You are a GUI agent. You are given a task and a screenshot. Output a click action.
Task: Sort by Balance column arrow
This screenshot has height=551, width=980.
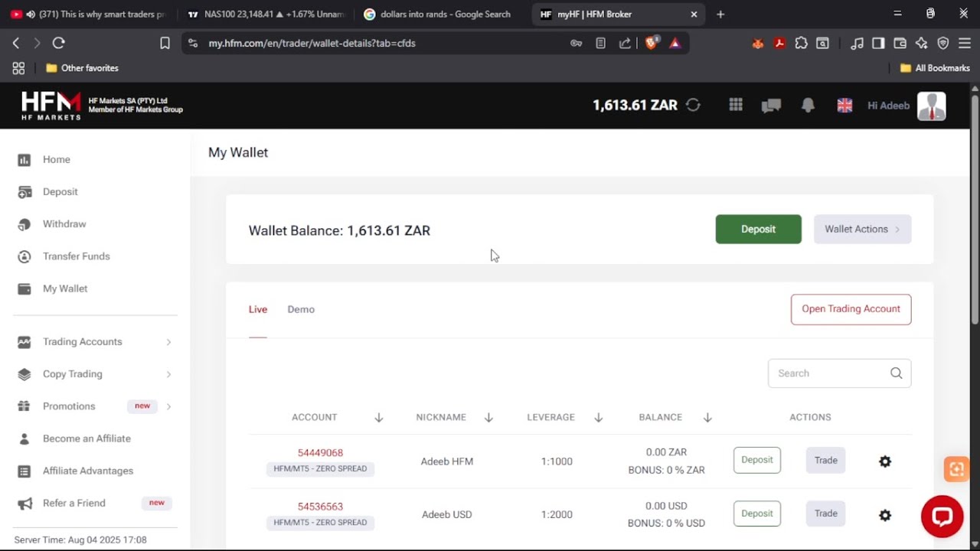[707, 418]
